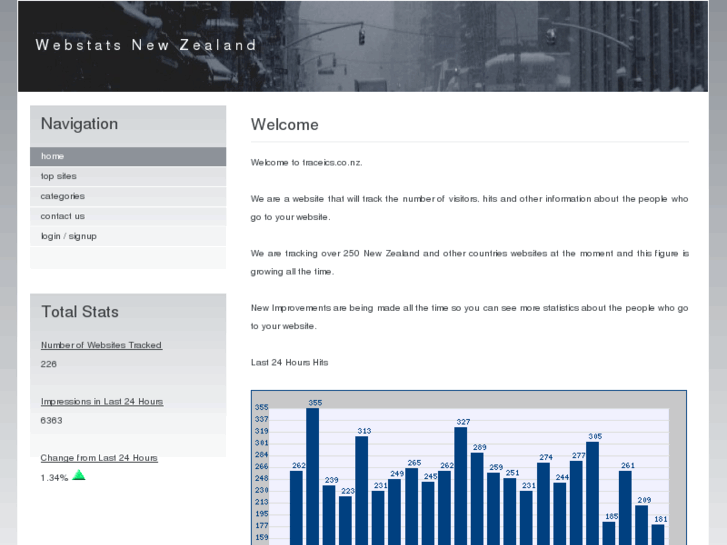Click the chart bar labeled 259

point(493,509)
